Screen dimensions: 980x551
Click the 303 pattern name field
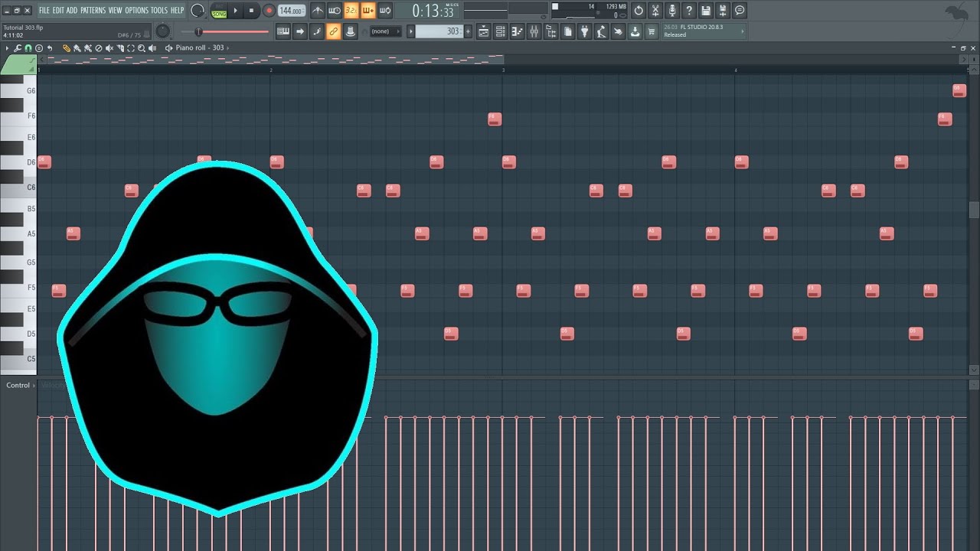click(x=439, y=31)
